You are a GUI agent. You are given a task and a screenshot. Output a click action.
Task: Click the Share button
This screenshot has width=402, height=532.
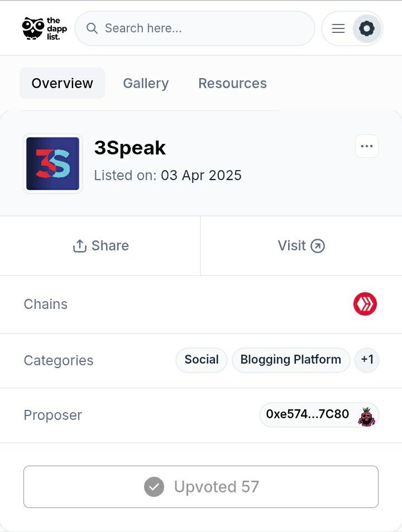click(100, 245)
